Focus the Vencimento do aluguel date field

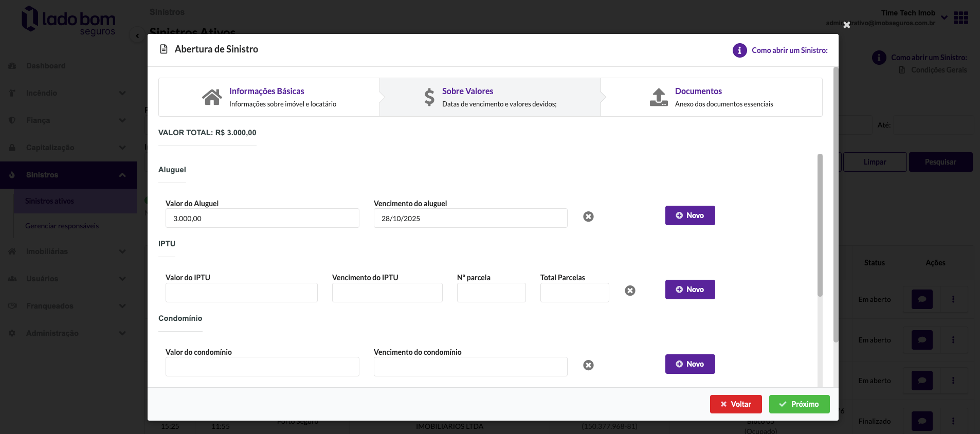(x=470, y=218)
